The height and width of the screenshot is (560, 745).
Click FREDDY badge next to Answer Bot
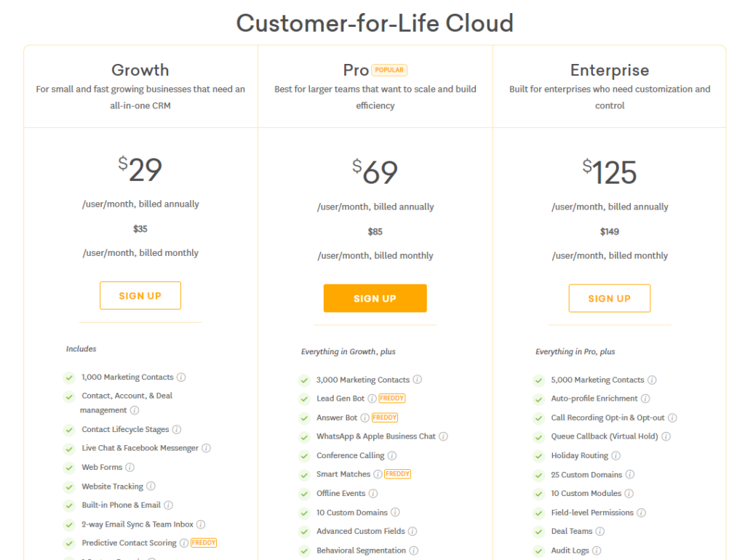click(x=385, y=417)
